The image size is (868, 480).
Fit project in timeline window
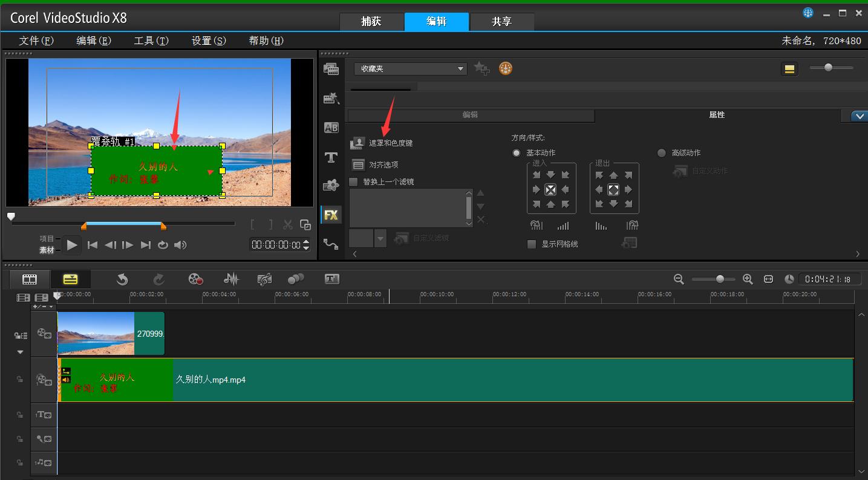point(768,279)
